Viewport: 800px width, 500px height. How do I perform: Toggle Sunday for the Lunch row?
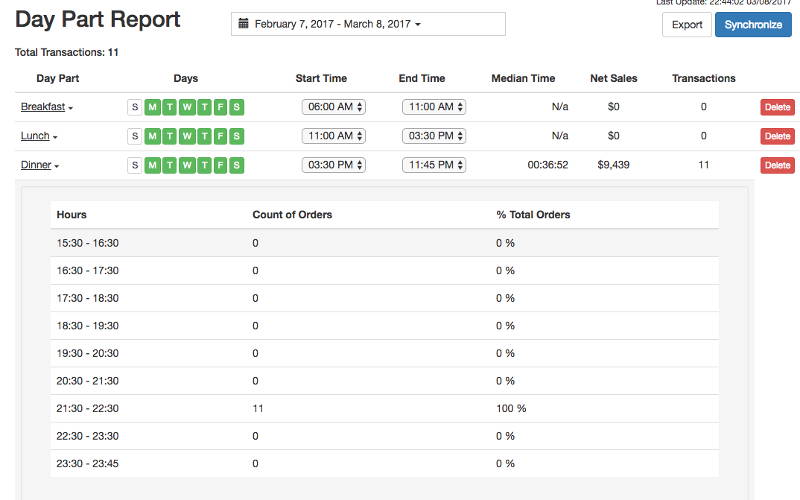[x=135, y=136]
